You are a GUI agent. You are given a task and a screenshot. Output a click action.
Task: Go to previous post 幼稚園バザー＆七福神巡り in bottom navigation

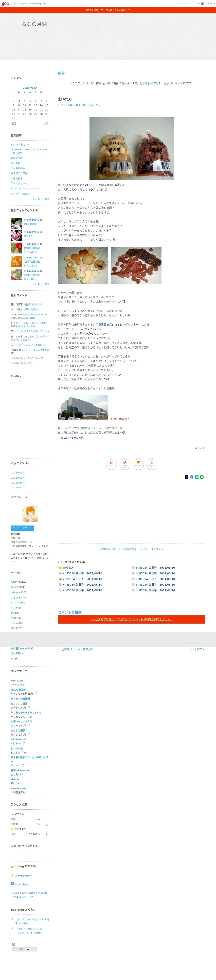77,649
